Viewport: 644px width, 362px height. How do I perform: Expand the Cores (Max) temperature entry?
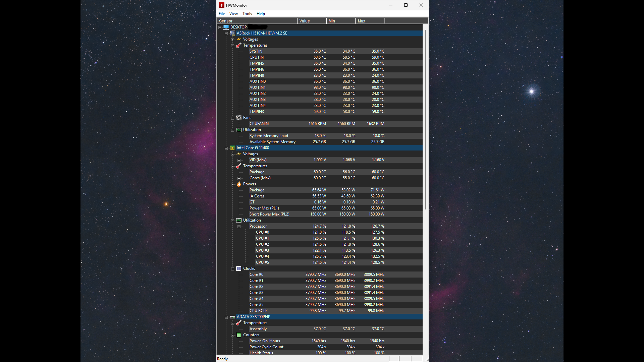239,178
